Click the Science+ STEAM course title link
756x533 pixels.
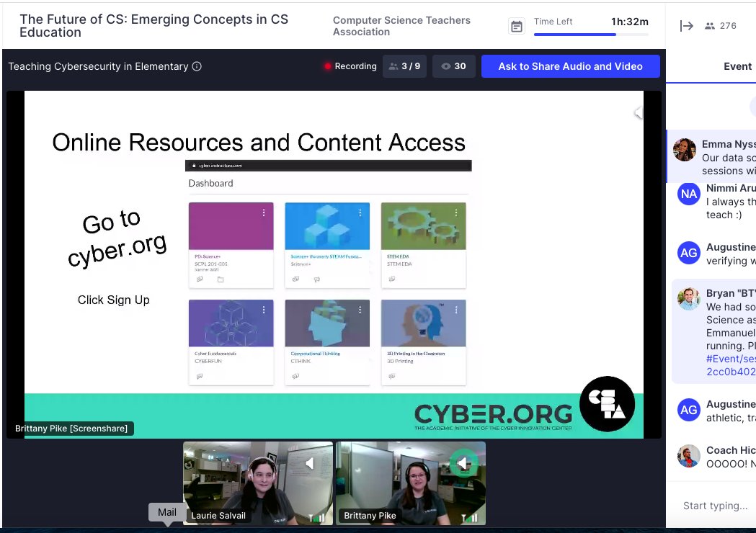[x=326, y=256]
